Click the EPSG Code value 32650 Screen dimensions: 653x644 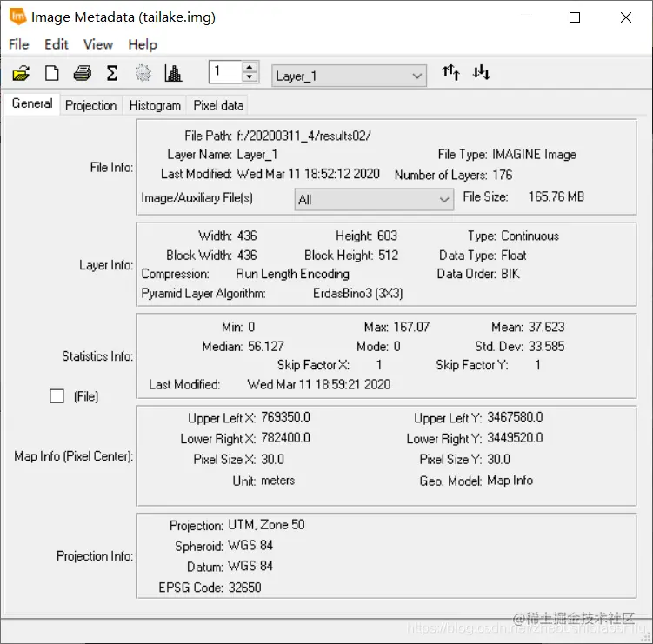(244, 588)
